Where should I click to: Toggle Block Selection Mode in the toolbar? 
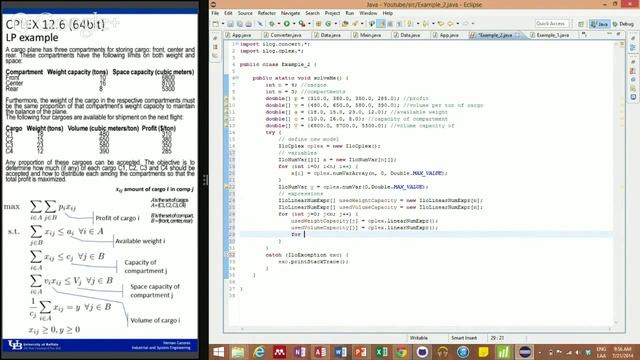point(390,24)
